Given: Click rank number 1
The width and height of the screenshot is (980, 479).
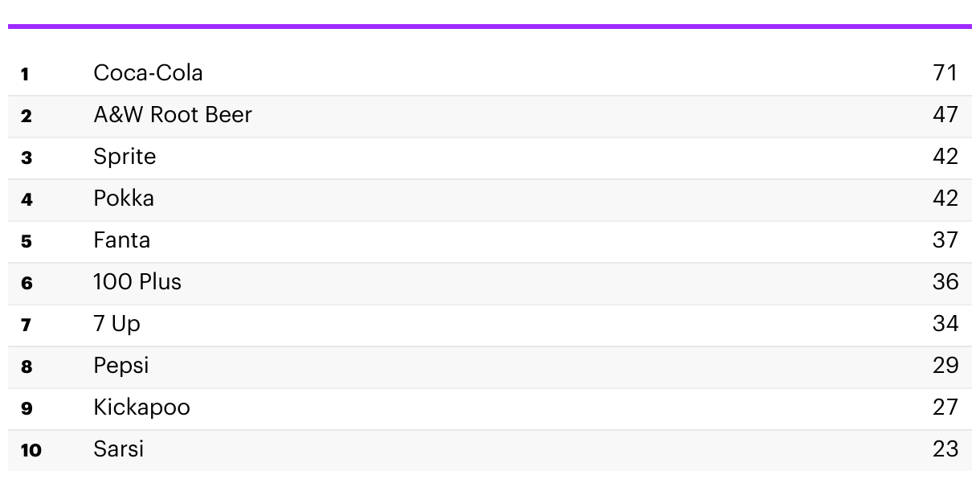Looking at the screenshot, I should tap(25, 75).
